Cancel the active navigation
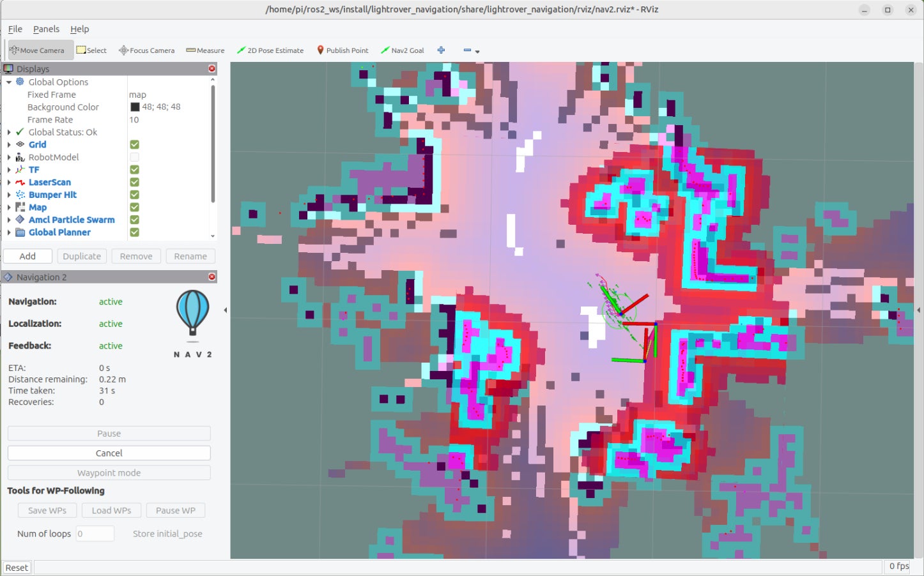The height and width of the screenshot is (576, 924). coord(109,453)
